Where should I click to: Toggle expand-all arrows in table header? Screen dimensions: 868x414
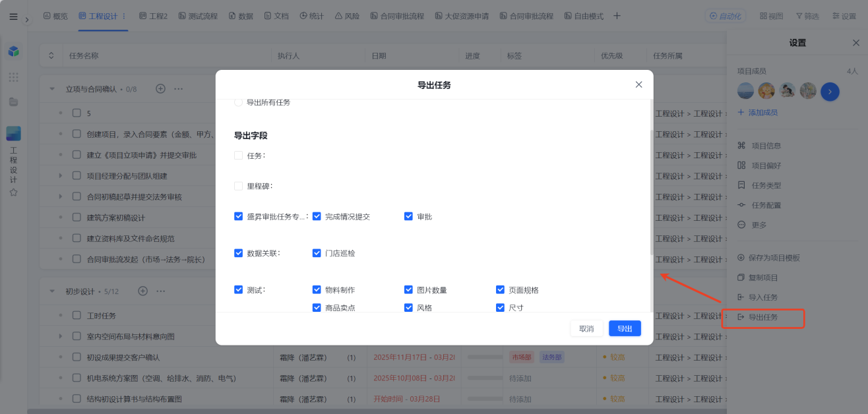[51, 56]
